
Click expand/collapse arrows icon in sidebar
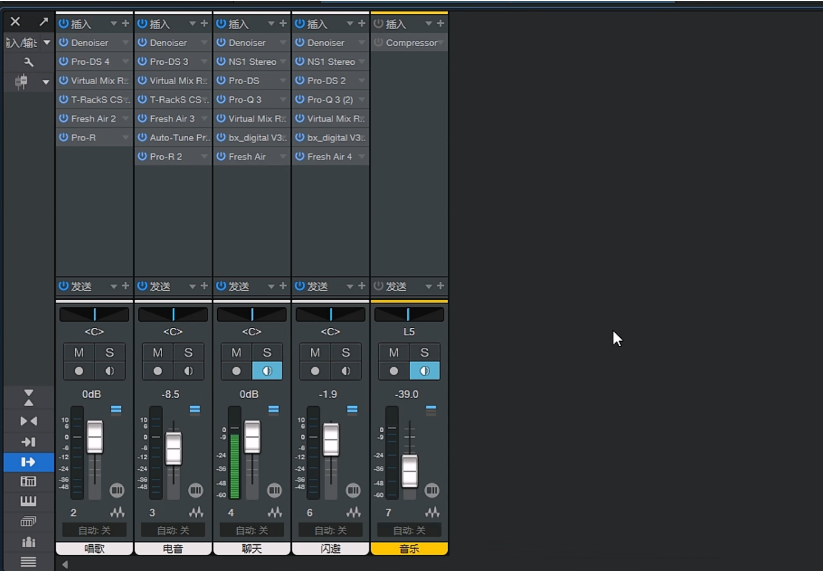[29, 398]
